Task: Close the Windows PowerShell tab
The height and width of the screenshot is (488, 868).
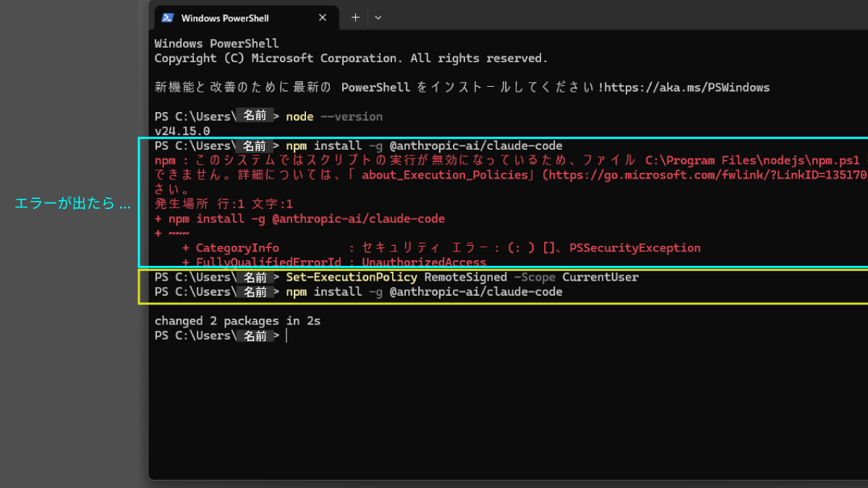Action: coord(323,18)
